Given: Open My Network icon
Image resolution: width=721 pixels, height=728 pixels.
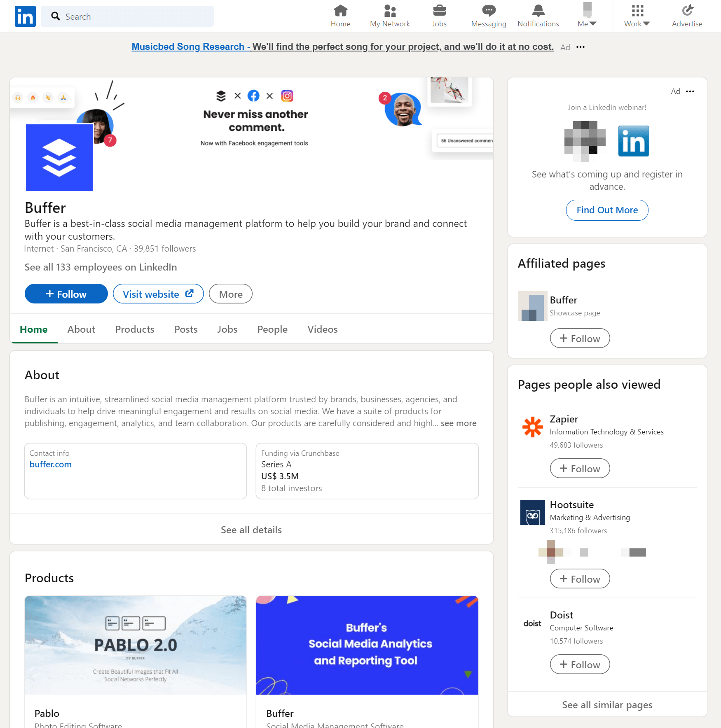Looking at the screenshot, I should click(390, 16).
